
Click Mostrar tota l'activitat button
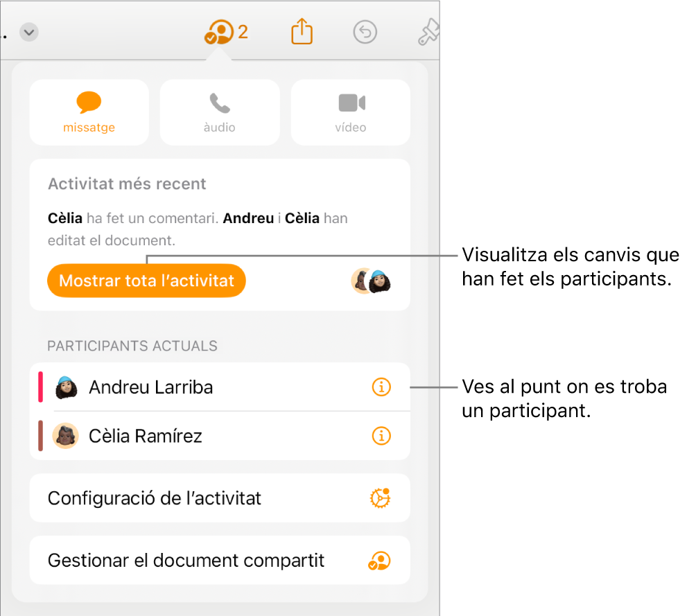[146, 281]
